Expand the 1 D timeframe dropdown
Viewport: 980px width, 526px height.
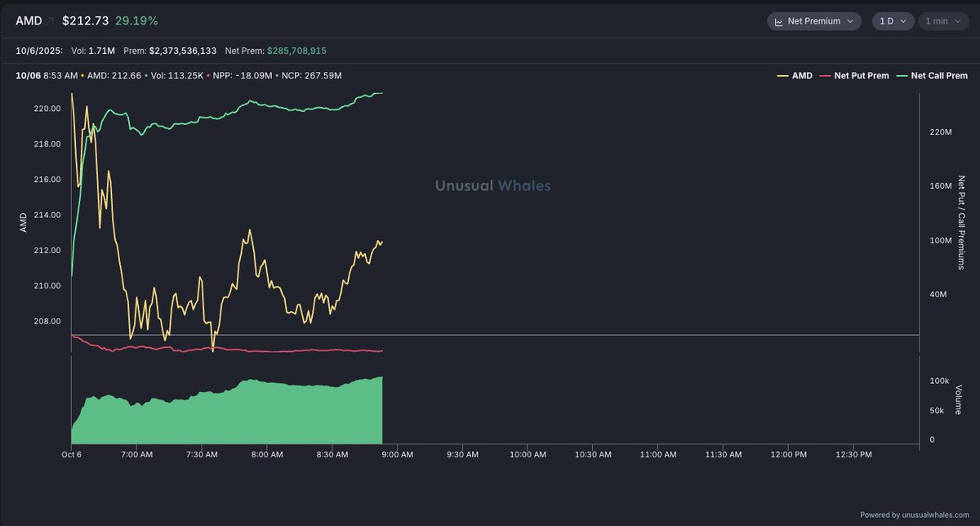(893, 21)
